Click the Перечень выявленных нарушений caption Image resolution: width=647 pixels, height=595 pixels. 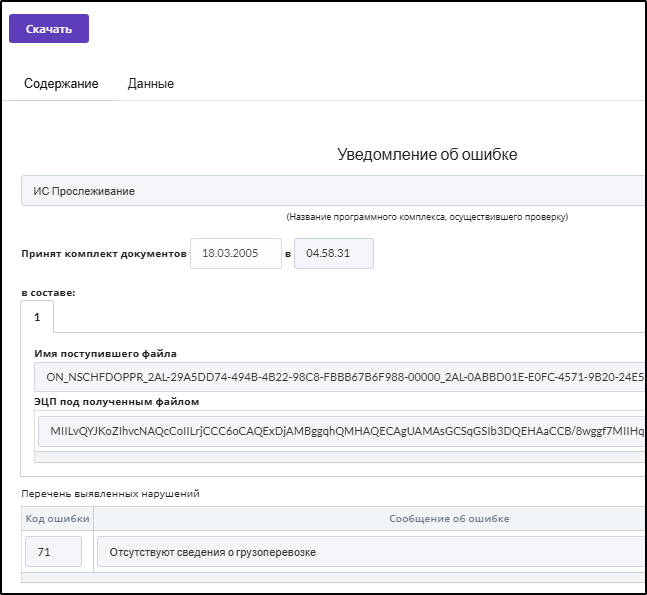point(111,493)
